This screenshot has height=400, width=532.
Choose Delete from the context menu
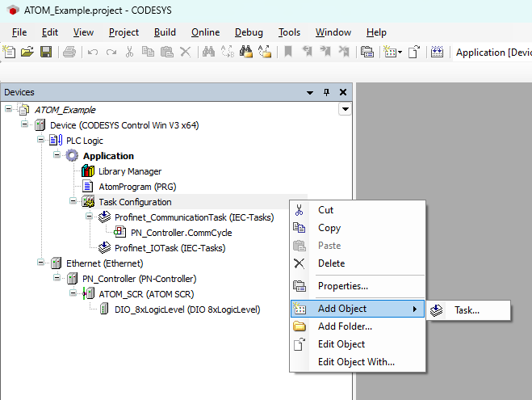[358, 263]
